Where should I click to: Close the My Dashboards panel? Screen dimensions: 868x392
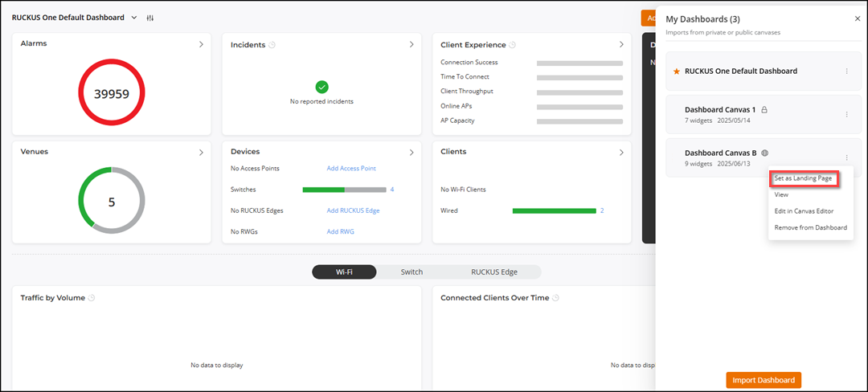(x=857, y=18)
